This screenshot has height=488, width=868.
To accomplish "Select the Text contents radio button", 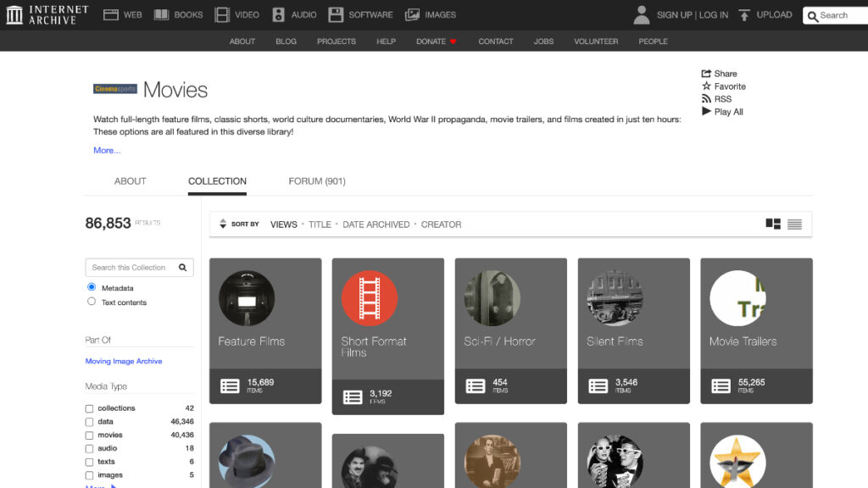I will pyautogui.click(x=92, y=302).
